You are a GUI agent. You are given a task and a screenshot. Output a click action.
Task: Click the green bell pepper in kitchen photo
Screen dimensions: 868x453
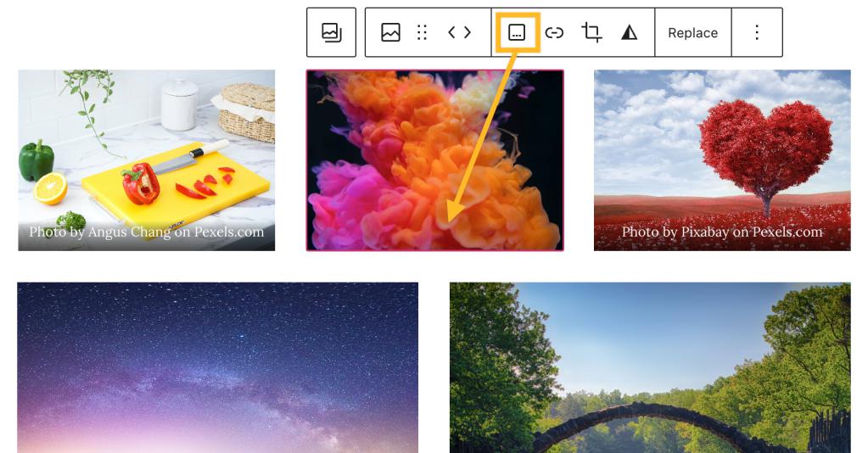pos(37,158)
